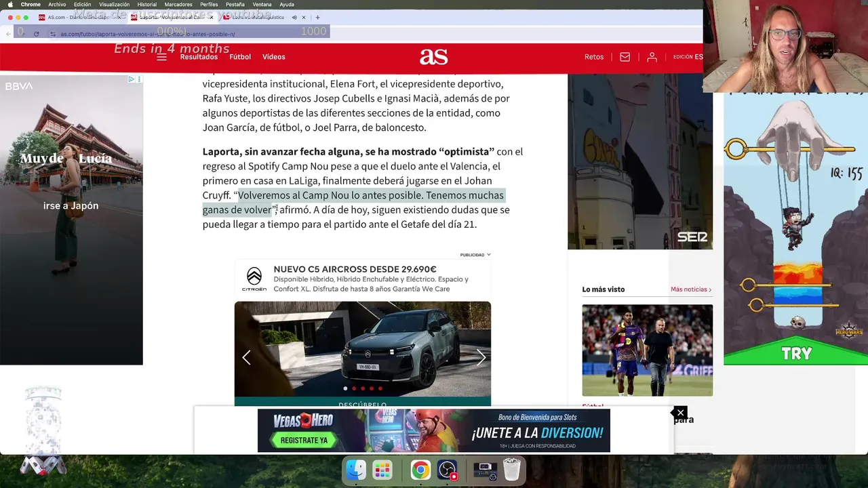The width and height of the screenshot is (868, 488).
Task: Click the AdChoices icon on BBVA ad
Action: click(x=132, y=79)
